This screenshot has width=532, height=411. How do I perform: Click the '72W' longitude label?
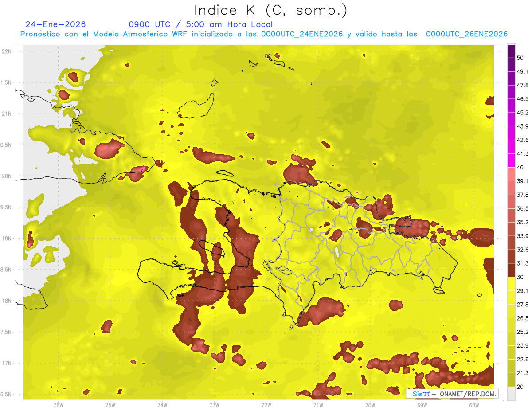[266, 405]
